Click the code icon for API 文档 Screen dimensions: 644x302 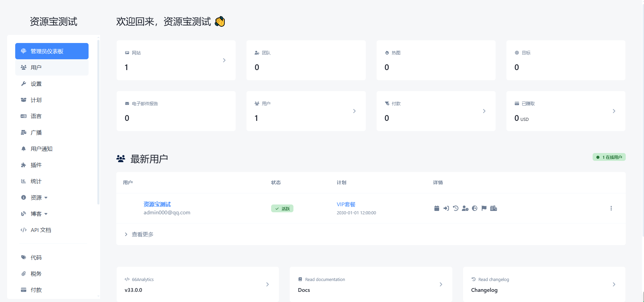[x=24, y=230]
